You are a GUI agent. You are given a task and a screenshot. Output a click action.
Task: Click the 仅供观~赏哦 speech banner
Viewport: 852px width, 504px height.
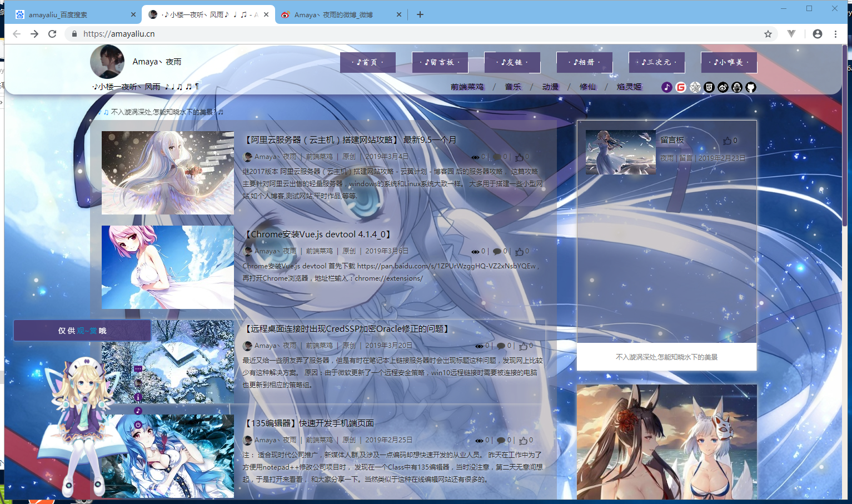coord(82,331)
